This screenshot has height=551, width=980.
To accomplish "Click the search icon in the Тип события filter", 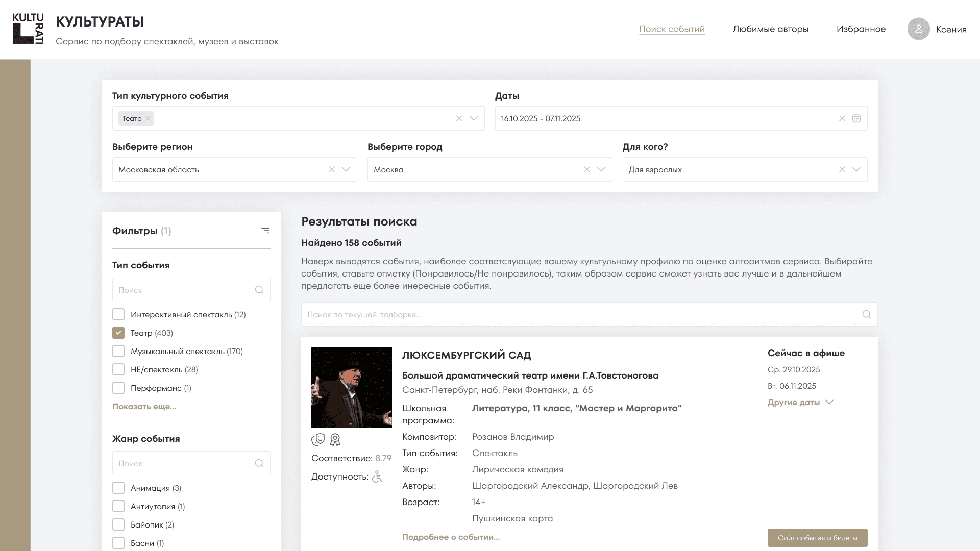I will [259, 290].
